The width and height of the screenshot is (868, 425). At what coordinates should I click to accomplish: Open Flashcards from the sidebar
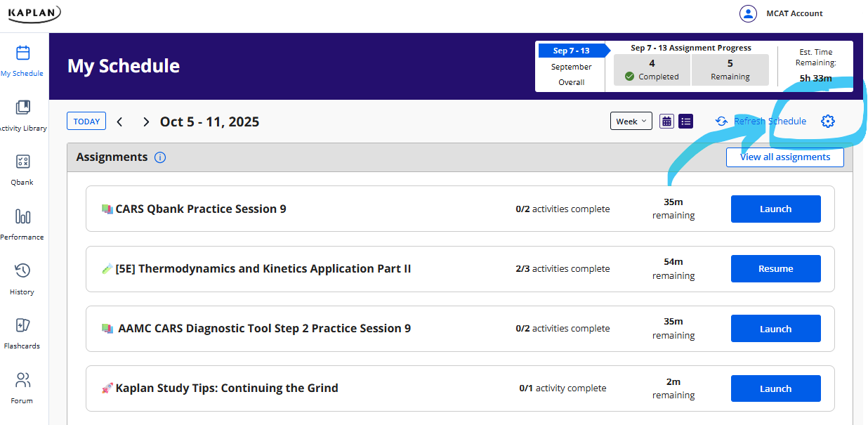[22, 334]
